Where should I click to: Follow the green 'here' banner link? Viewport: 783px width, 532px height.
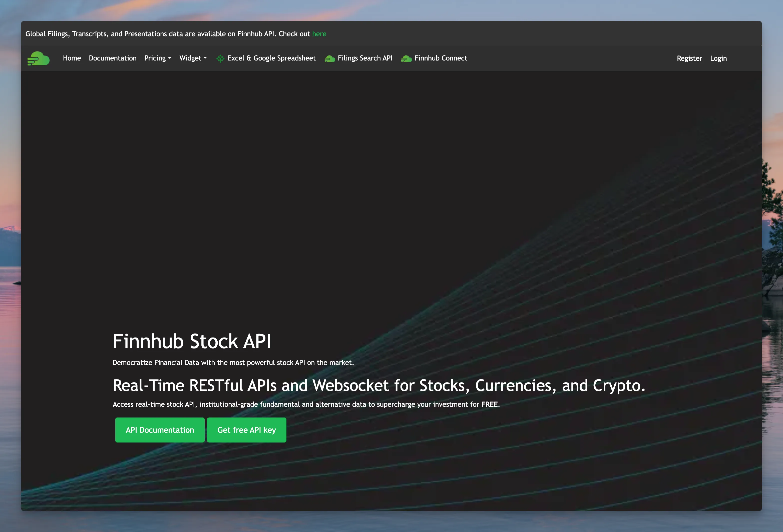319,34
